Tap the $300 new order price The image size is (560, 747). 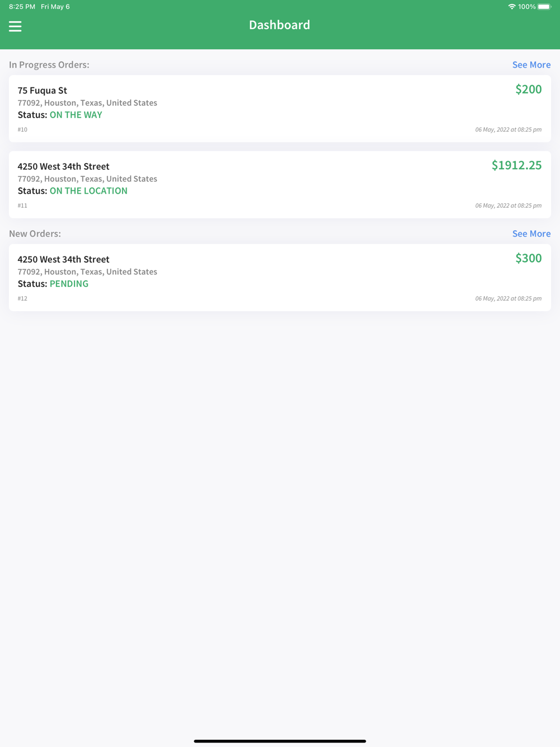coord(528,258)
